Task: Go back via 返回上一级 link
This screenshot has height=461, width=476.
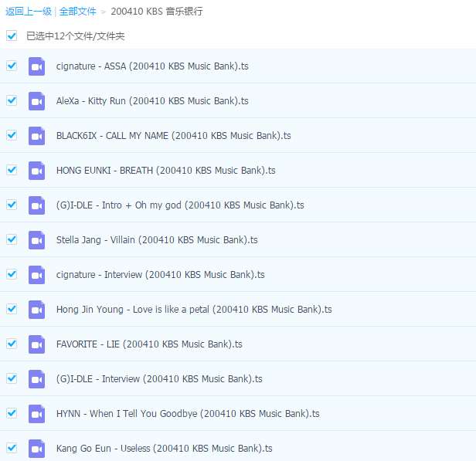Action: (x=29, y=12)
